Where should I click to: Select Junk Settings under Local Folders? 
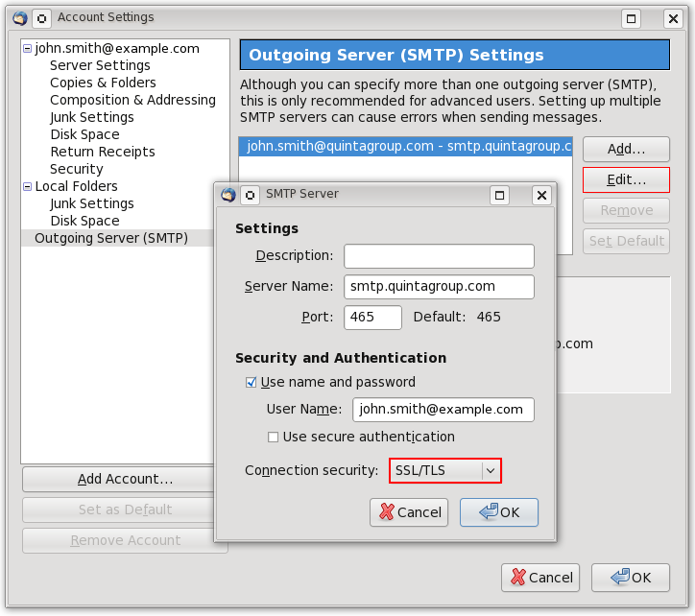tap(92, 203)
